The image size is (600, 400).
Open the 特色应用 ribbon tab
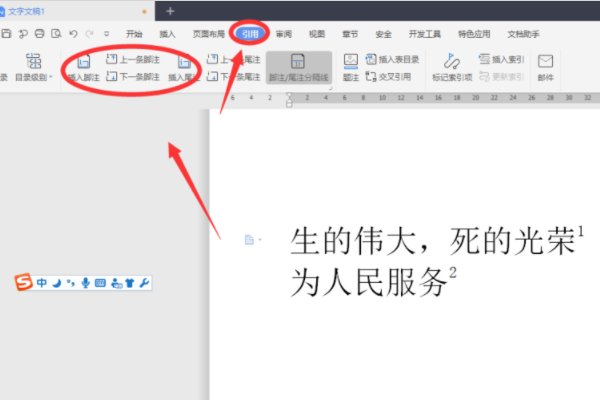pos(474,34)
